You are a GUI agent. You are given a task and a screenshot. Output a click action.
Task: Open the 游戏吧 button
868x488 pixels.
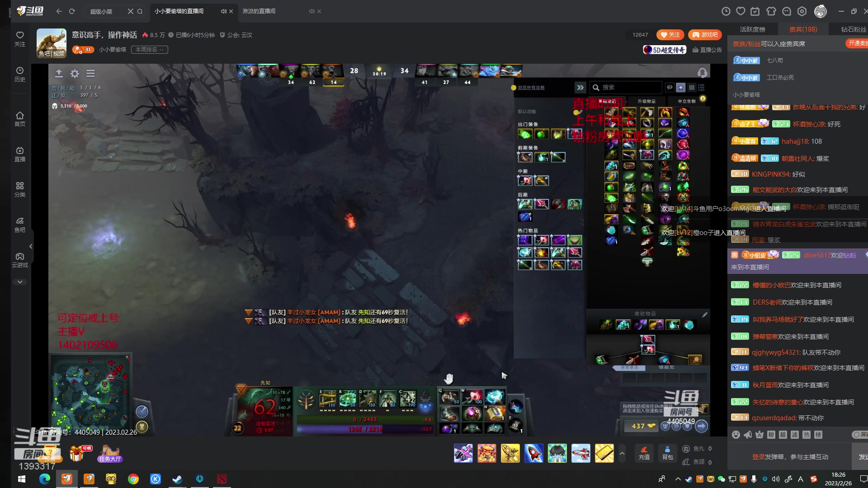tap(705, 35)
